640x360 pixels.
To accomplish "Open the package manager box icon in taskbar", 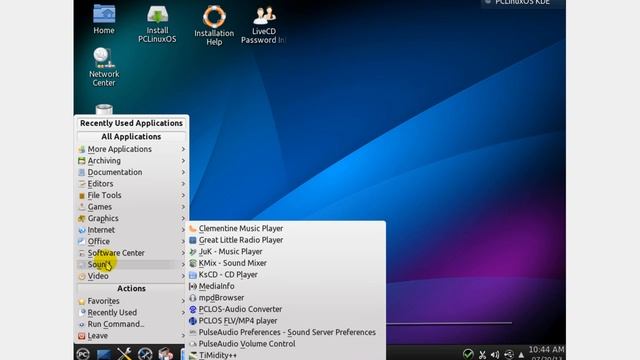I will pos(166,354).
